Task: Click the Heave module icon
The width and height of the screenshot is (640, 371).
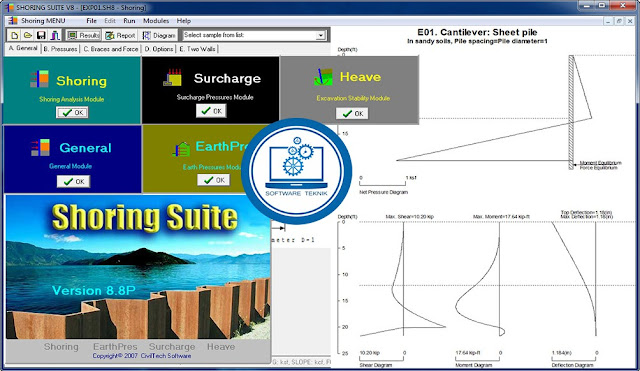Action: pyautogui.click(x=323, y=76)
